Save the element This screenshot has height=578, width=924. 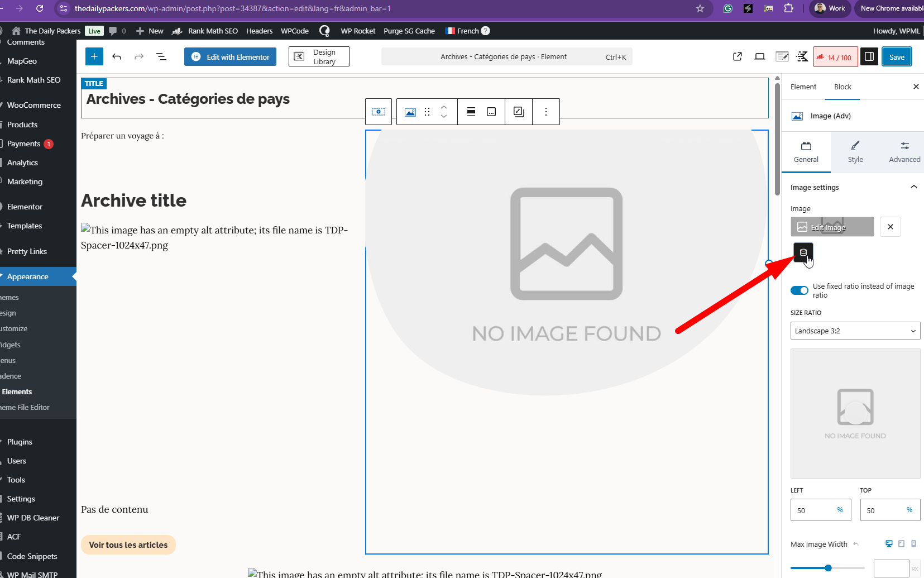coord(896,56)
